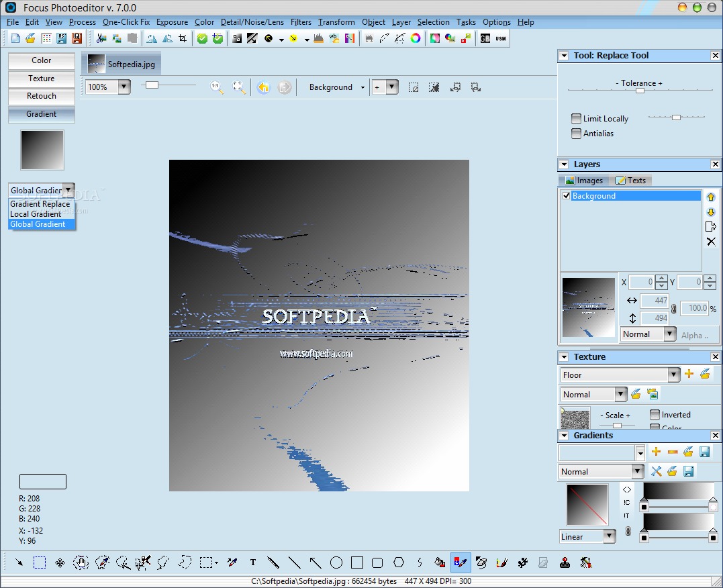The width and height of the screenshot is (723, 588).
Task: Open the Filters menu
Action: coord(301,22)
